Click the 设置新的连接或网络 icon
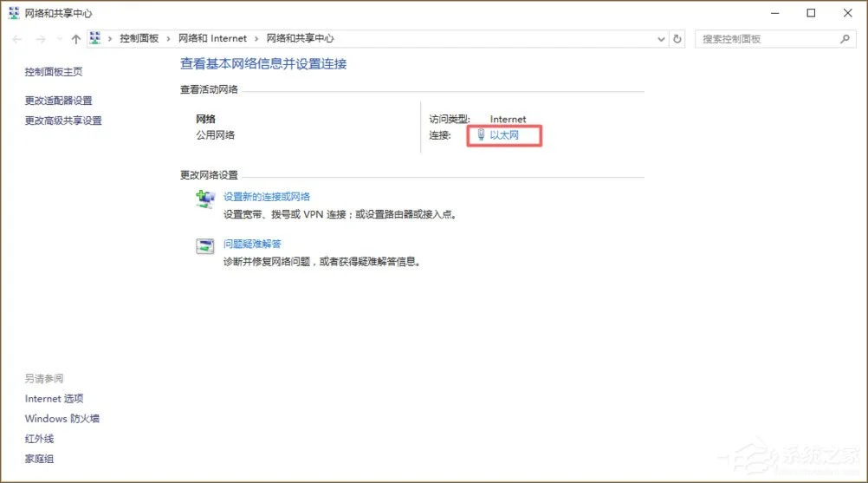 coord(204,199)
